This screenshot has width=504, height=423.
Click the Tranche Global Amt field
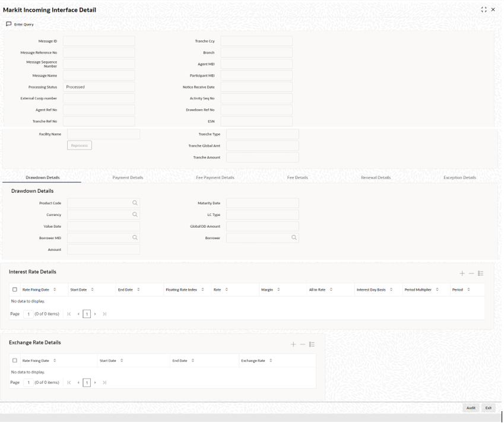tap(262, 146)
